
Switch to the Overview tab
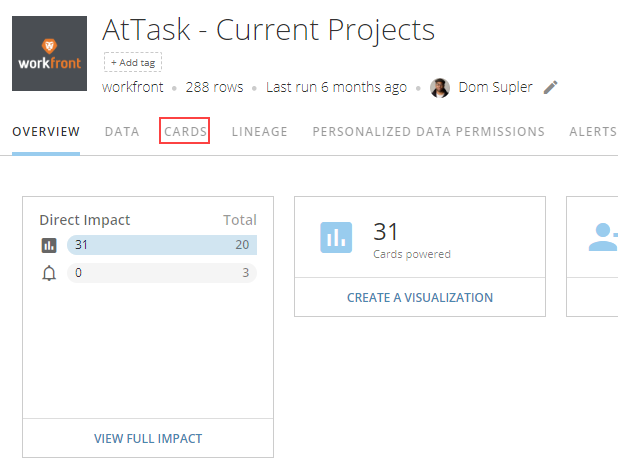(46, 131)
